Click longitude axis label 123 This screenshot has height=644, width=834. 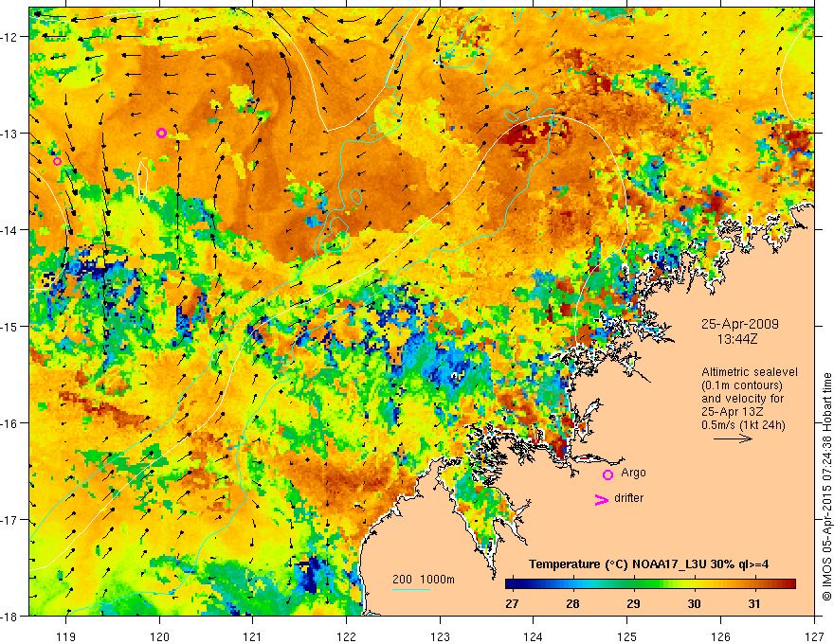coord(440,636)
